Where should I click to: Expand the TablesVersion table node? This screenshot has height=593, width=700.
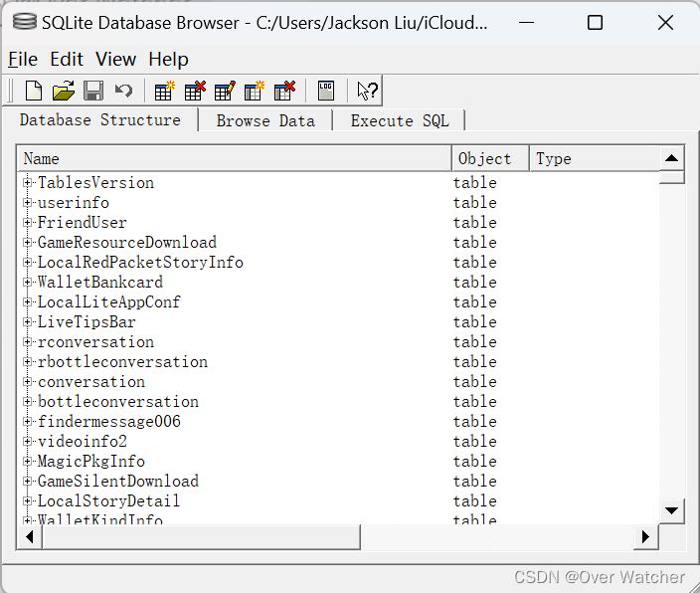(x=27, y=182)
